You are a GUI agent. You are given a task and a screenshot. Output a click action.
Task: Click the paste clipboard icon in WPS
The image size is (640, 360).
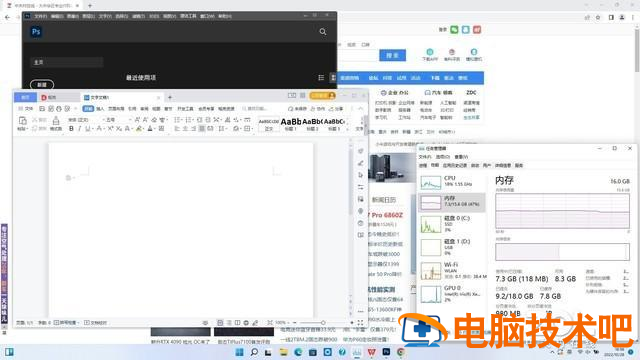22,121
